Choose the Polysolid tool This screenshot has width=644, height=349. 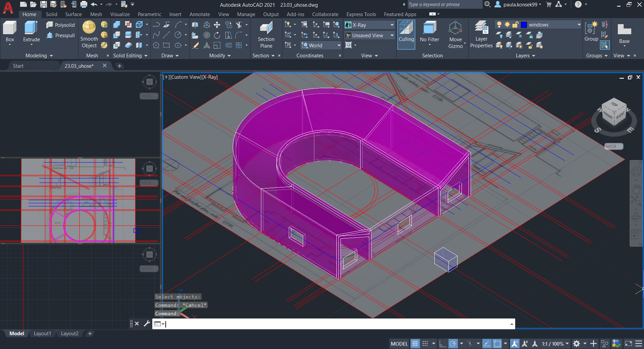pyautogui.click(x=61, y=25)
